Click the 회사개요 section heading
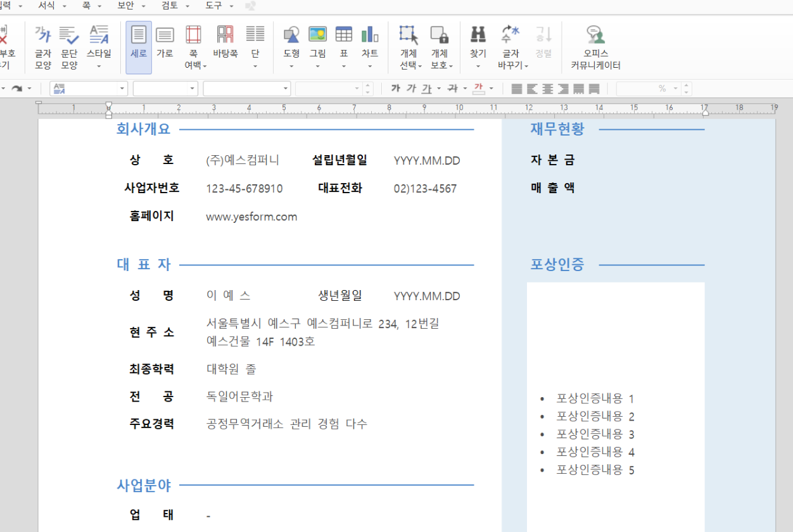 pyautogui.click(x=144, y=129)
